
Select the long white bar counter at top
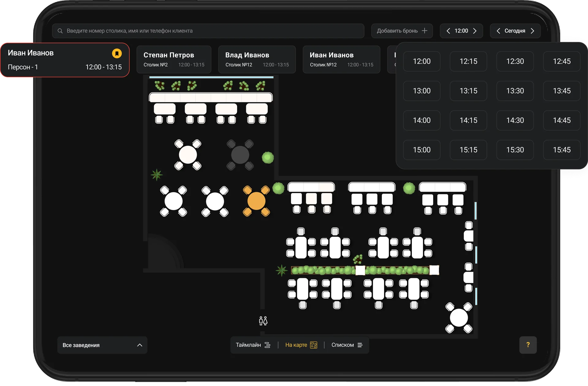(211, 98)
